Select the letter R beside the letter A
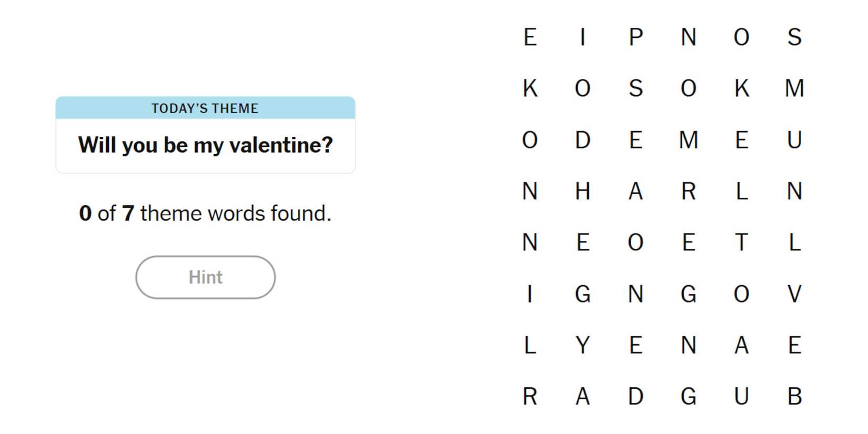The width and height of the screenshot is (868, 434). click(x=689, y=191)
